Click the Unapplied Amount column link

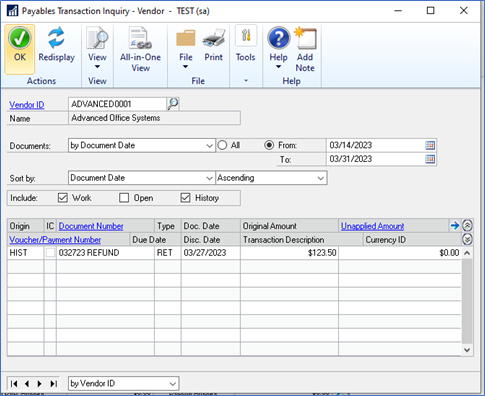pyautogui.click(x=372, y=226)
